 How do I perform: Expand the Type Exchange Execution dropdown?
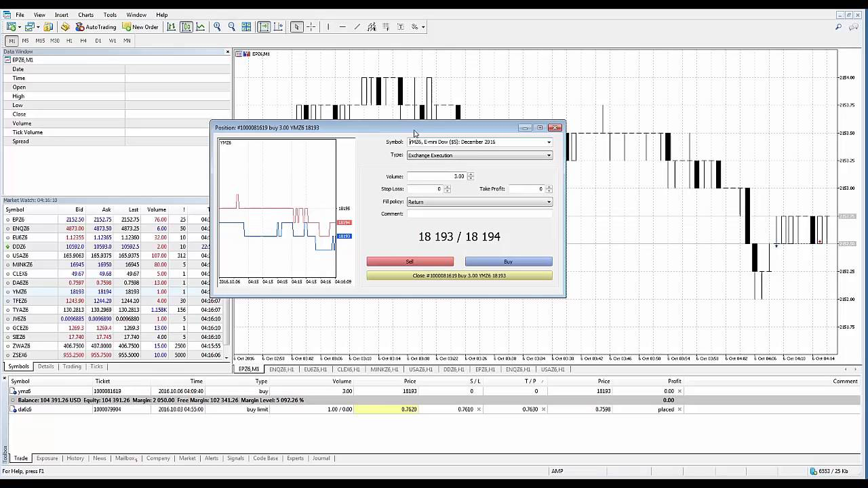point(549,156)
